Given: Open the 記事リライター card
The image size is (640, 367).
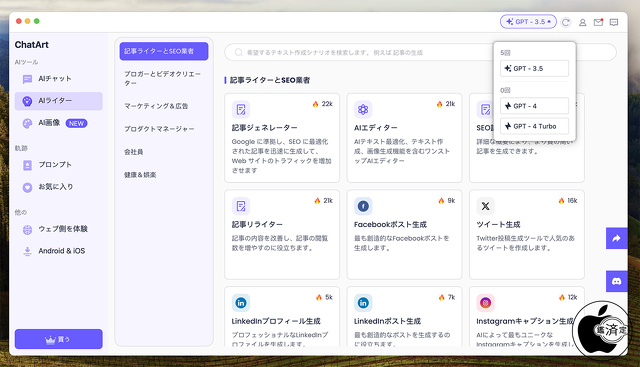Looking at the screenshot, I should (282, 234).
